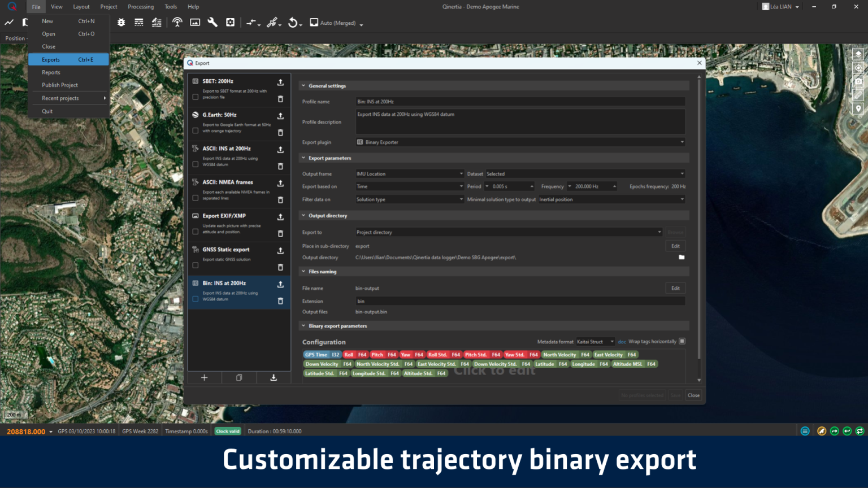Toggle Wrap tags horizontally checkbox
868x488 pixels.
tap(683, 341)
